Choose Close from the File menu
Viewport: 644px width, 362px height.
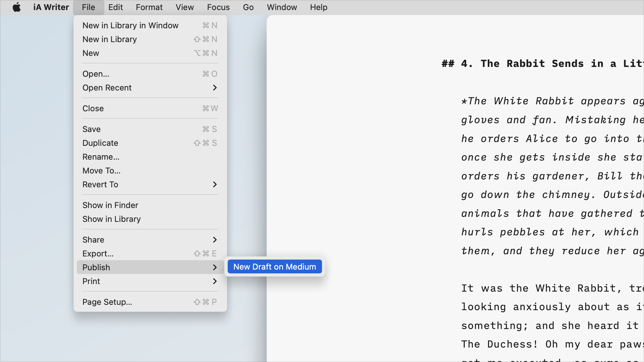tap(150, 108)
